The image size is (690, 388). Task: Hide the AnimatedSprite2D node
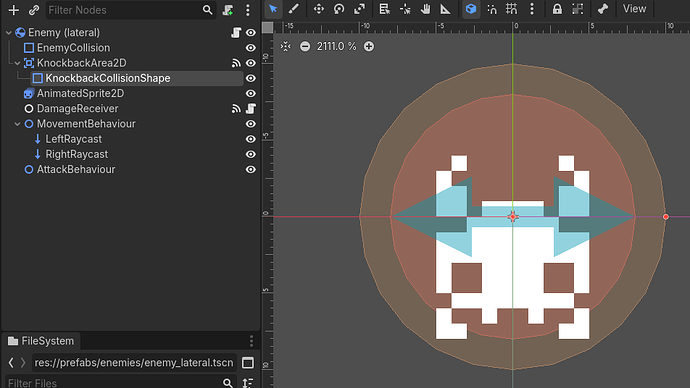(251, 93)
